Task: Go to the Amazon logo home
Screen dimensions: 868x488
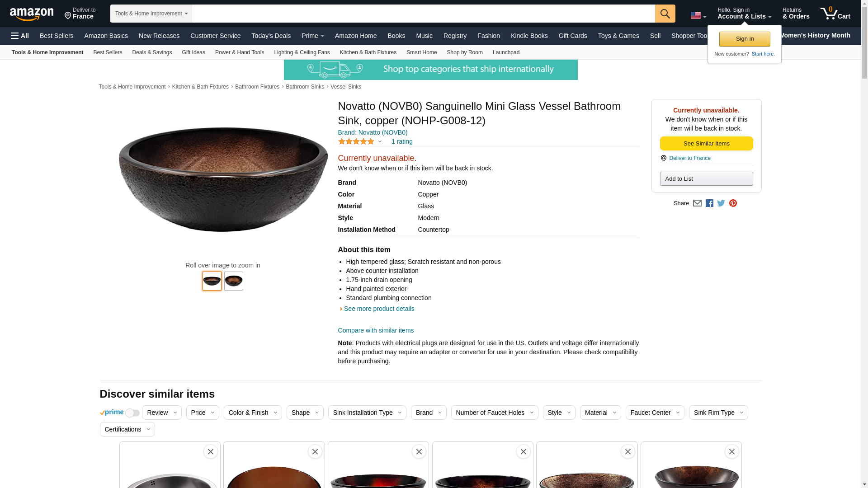Action: pos(32,14)
